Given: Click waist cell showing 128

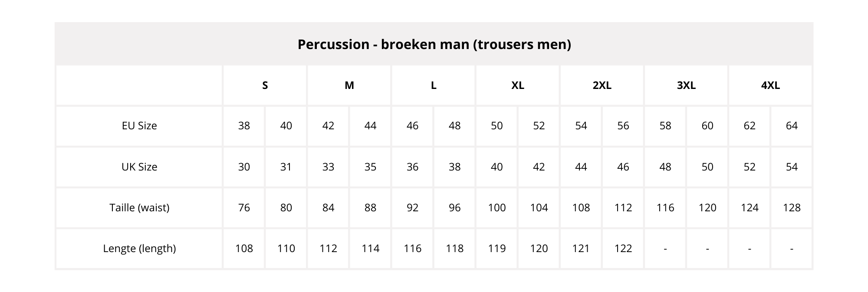Looking at the screenshot, I should point(792,207).
